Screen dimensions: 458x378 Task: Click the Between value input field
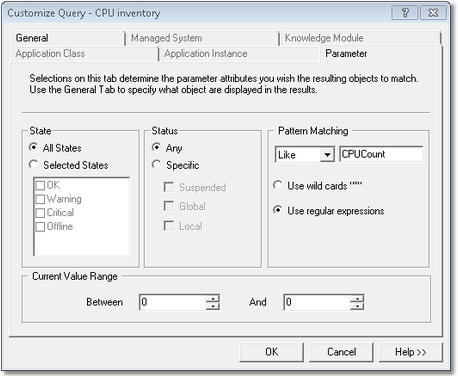pos(173,302)
